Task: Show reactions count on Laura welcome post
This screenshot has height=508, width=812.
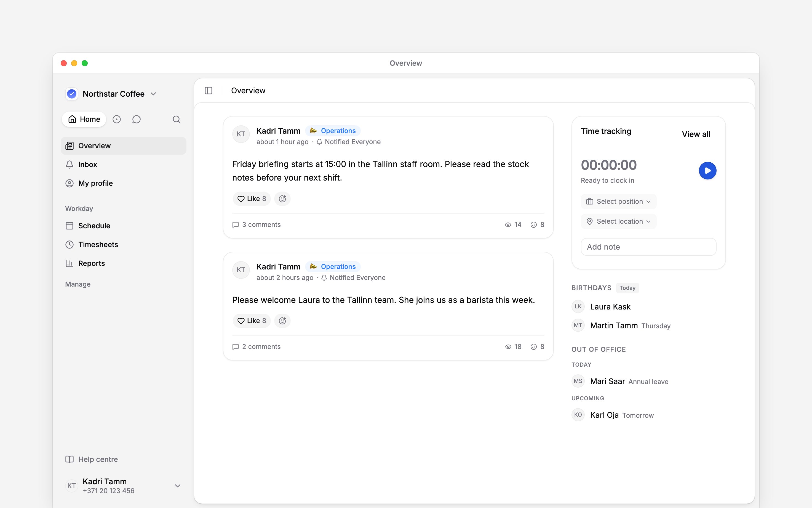Action: click(x=537, y=347)
